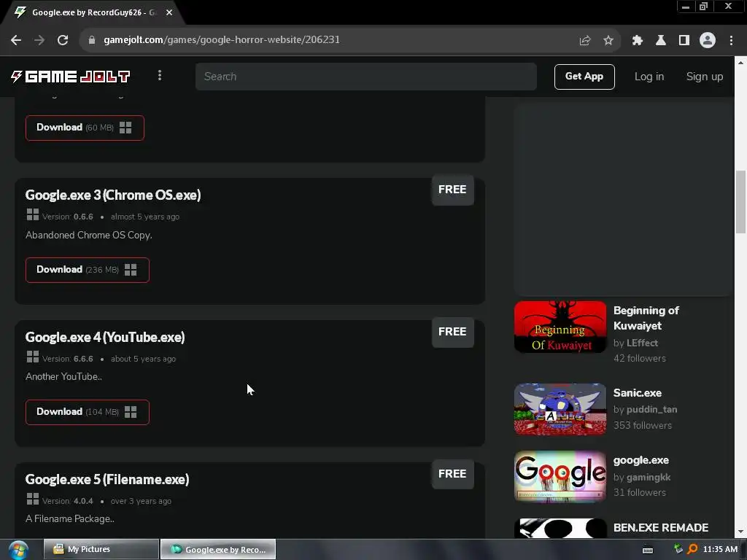Open the Sanic.exe game title link

point(638,393)
